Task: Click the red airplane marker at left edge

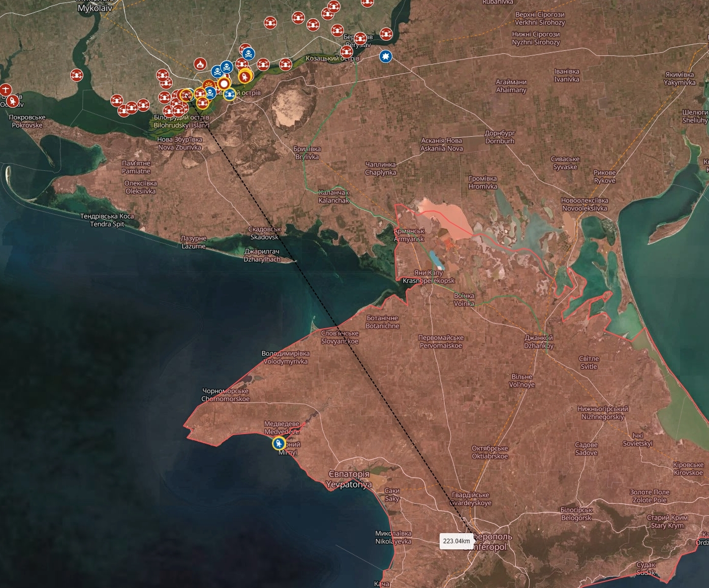Action: [5, 90]
